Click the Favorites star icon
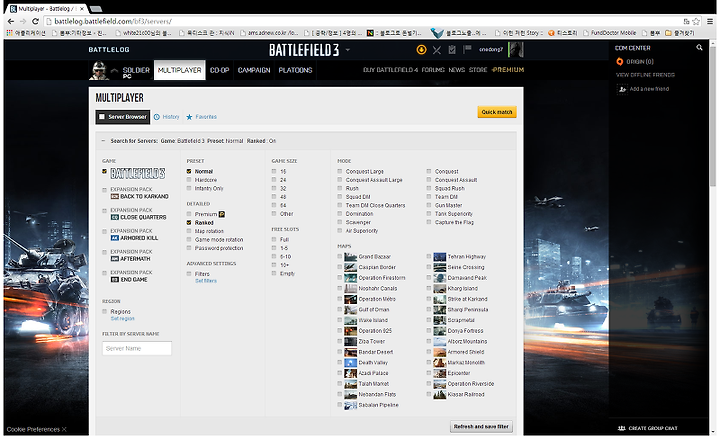720x439 pixels. [x=189, y=117]
